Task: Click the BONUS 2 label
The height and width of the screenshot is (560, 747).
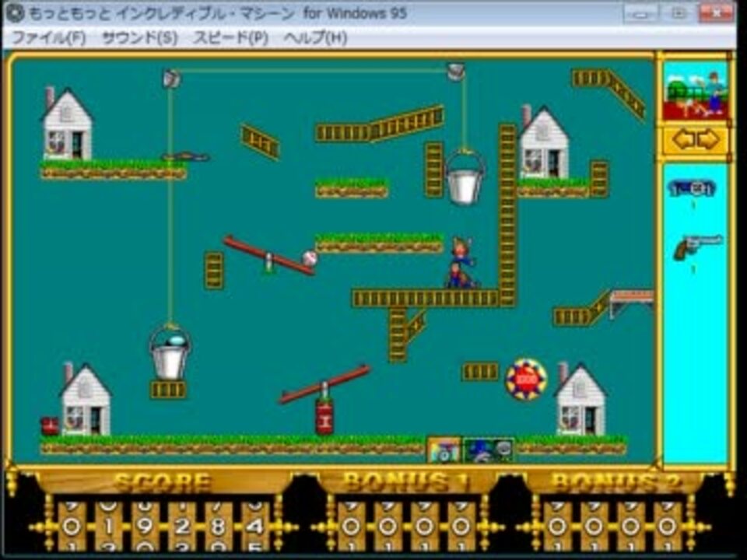Action: pyautogui.click(x=616, y=482)
